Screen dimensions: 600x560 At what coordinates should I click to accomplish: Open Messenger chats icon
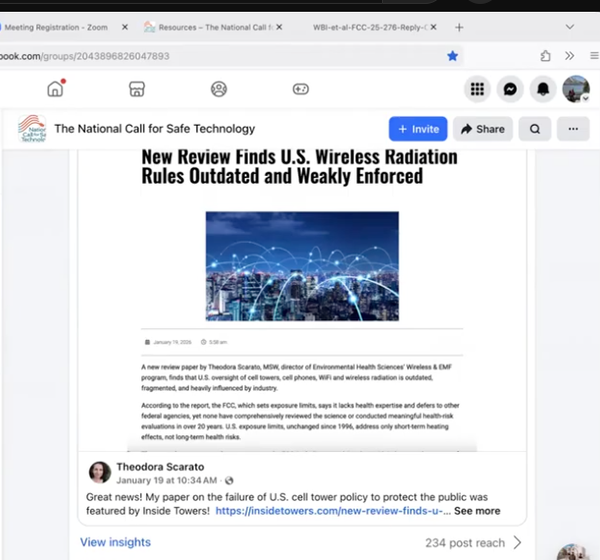[x=511, y=89]
